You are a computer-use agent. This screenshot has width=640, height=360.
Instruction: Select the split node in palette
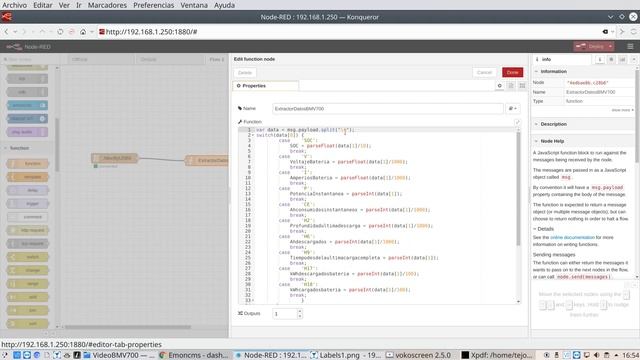pos(28,297)
